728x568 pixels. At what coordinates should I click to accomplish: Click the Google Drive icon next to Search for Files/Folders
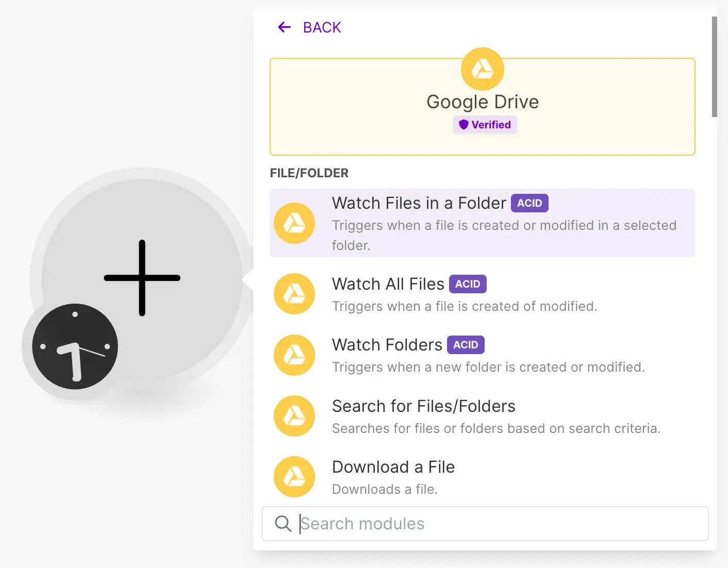294,416
